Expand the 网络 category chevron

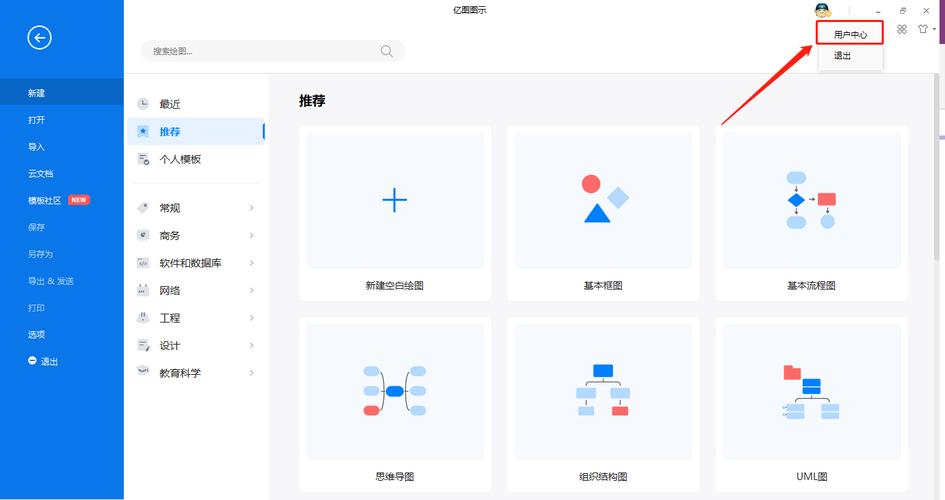(251, 290)
